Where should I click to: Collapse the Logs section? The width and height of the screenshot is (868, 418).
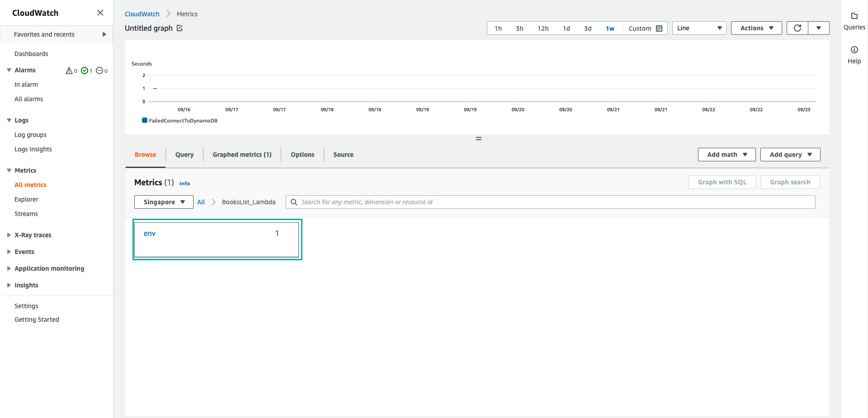click(x=9, y=120)
